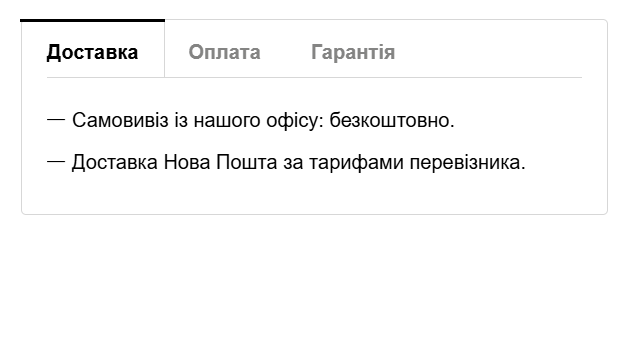643x360 pixels.
Task: Click the word Самовивіз
Action: point(120,121)
